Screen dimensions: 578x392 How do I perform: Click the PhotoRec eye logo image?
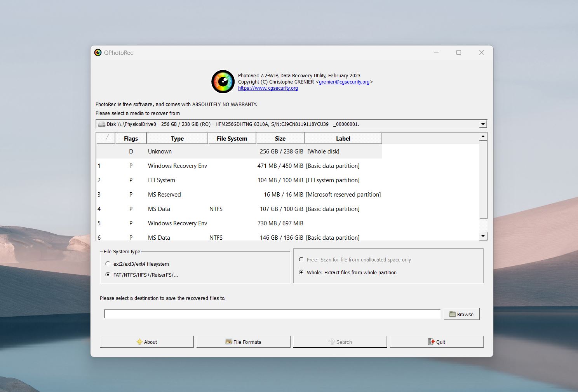pos(223,82)
